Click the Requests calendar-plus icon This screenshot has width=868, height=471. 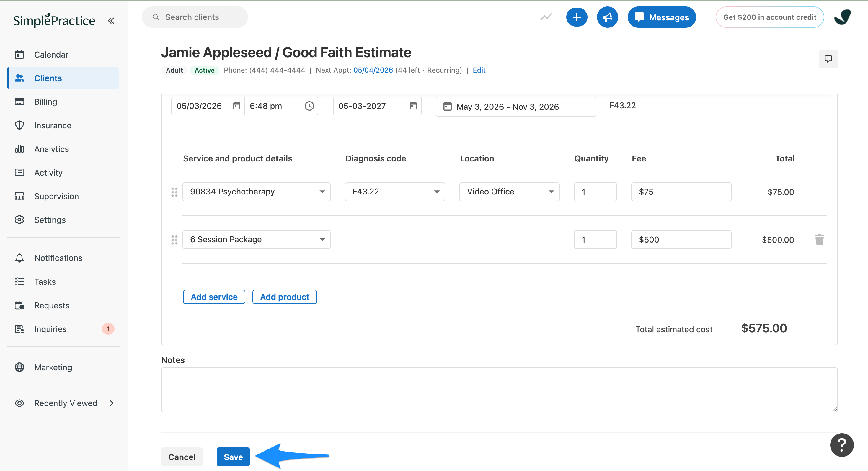(x=19, y=305)
